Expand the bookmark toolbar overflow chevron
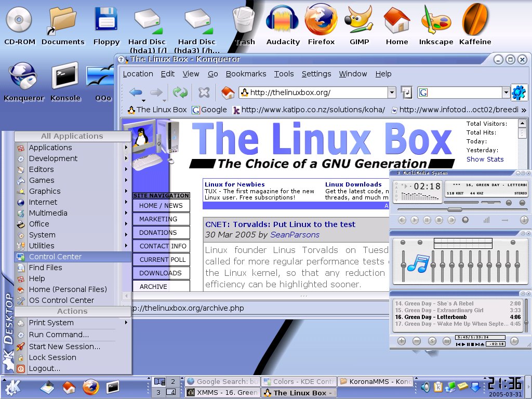The image size is (532, 399). click(524, 110)
